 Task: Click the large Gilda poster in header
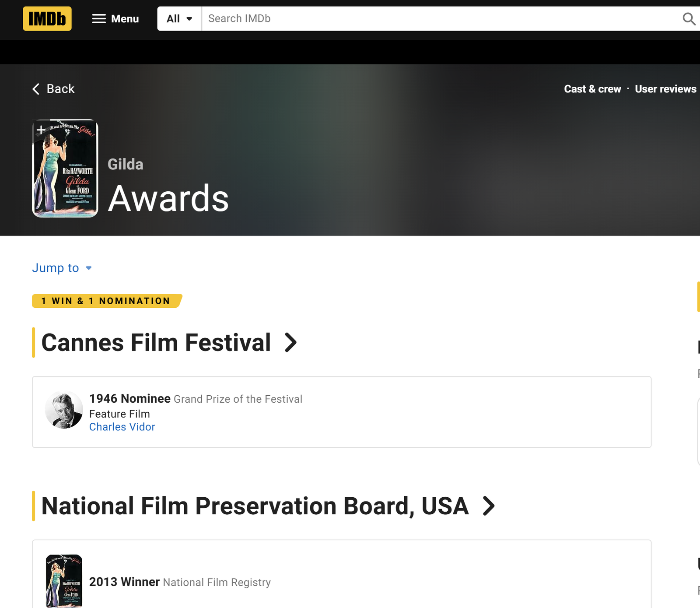[65, 175]
